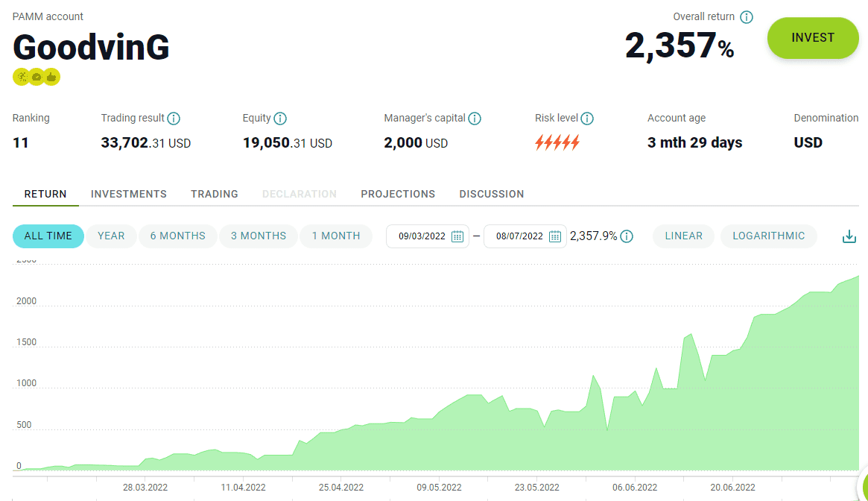Click account age 3 mth 29 days
This screenshot has height=501, width=868.
694,143
